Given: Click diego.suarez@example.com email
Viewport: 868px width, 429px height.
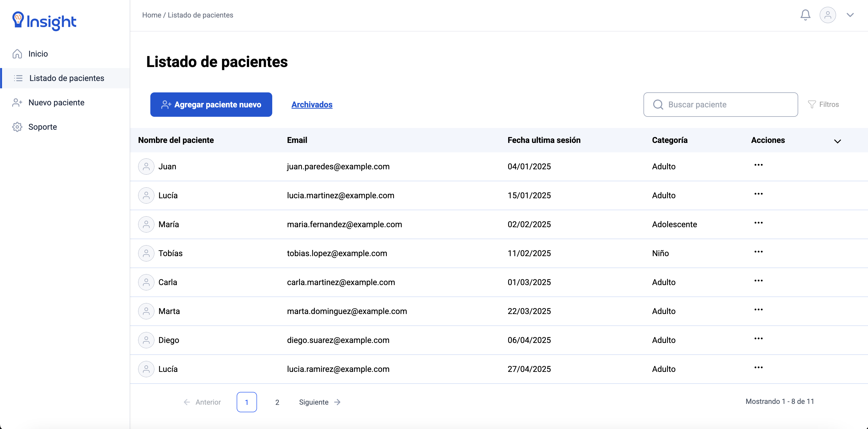Looking at the screenshot, I should 338,340.
